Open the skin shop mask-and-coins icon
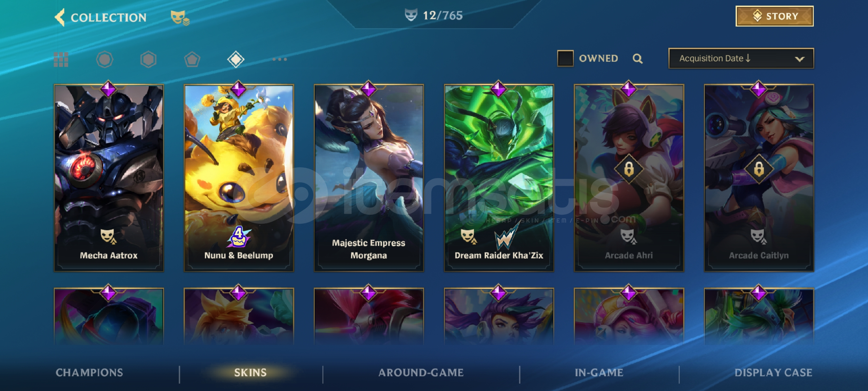The height and width of the screenshot is (391, 868). point(180,17)
